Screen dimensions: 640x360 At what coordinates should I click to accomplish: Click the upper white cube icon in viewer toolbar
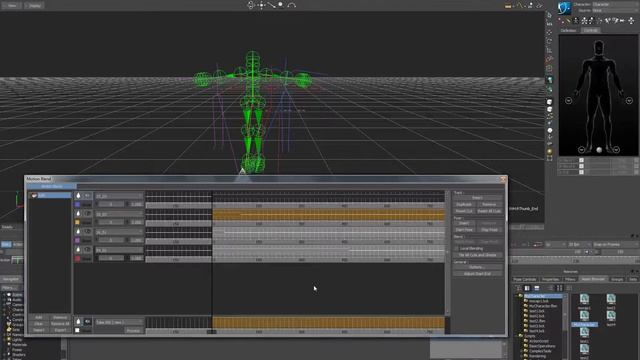click(x=550, y=102)
